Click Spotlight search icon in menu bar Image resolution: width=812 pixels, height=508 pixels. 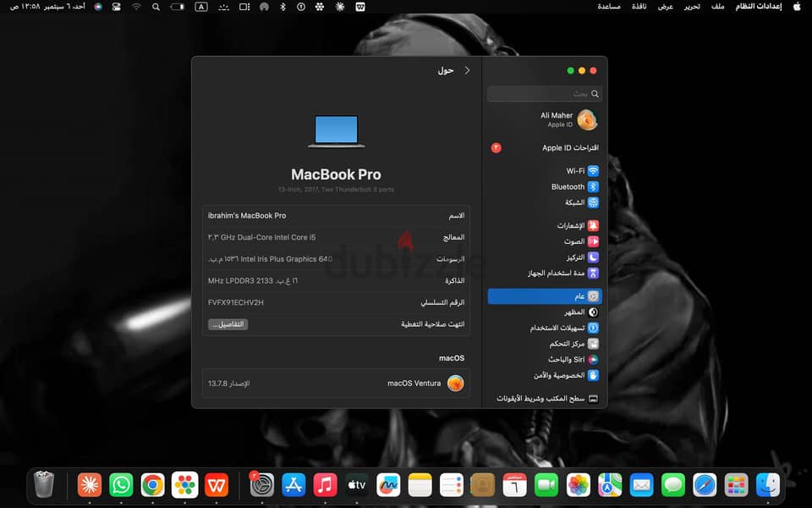tap(156, 7)
